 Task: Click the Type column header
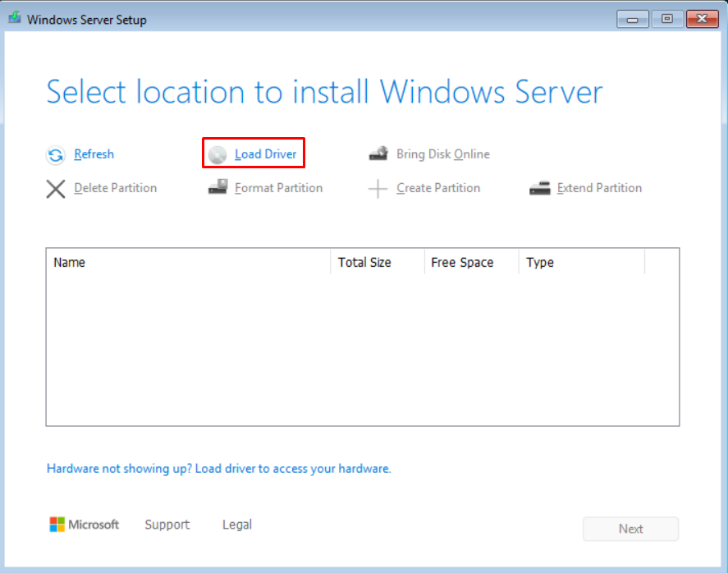581,263
